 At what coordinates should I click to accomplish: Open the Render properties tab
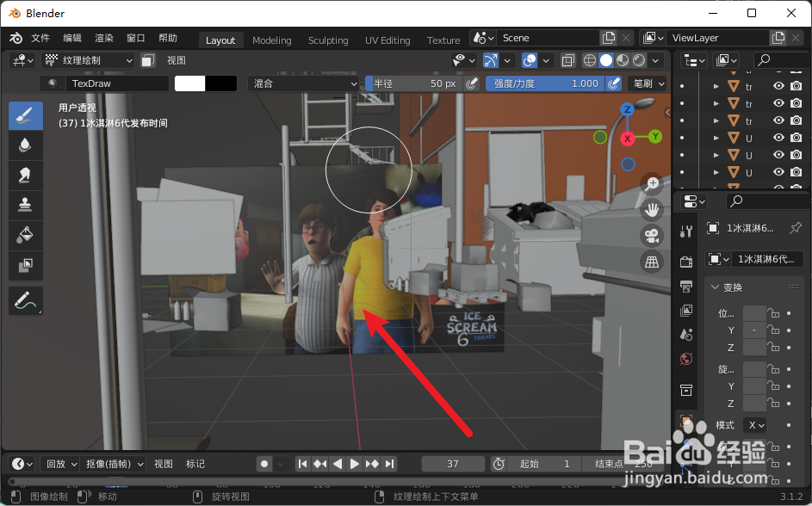tap(686, 262)
